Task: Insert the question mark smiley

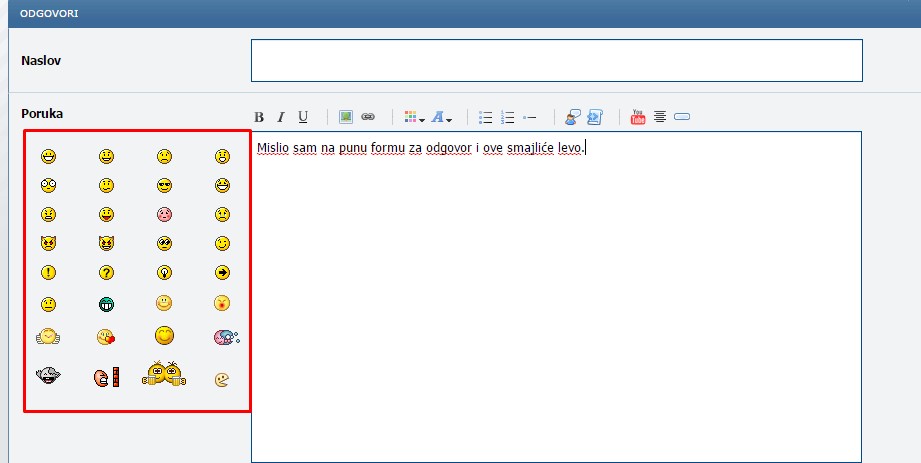Action: click(106, 273)
